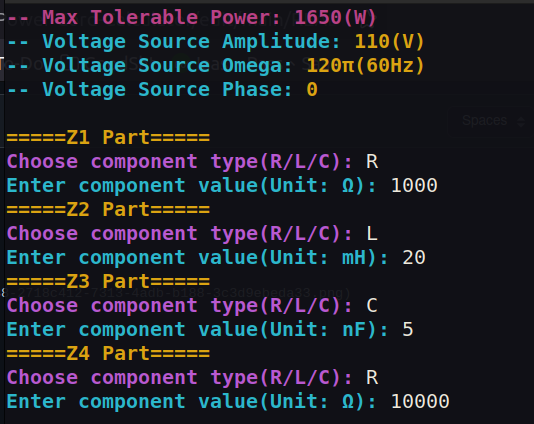Click the faint .png filename behind the terminal

[176, 293]
